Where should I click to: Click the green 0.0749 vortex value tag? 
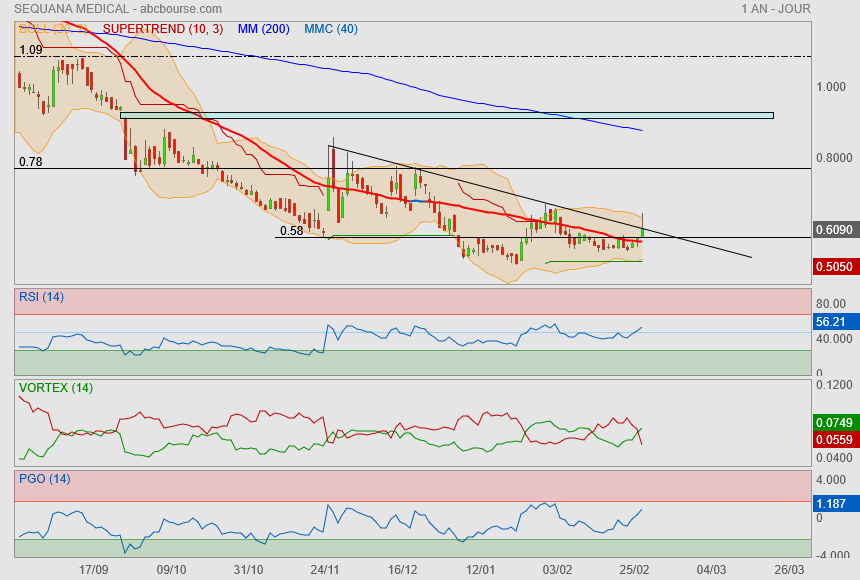pos(835,423)
